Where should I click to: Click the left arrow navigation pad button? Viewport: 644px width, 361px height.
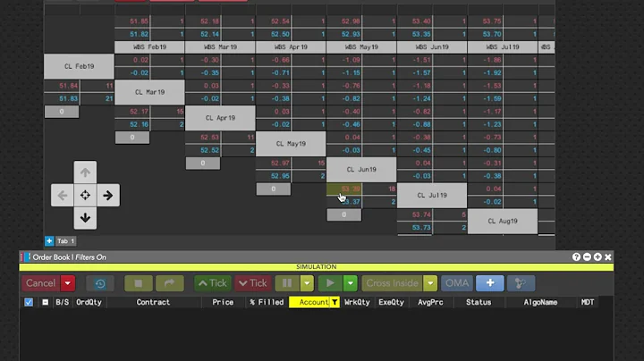tap(63, 196)
